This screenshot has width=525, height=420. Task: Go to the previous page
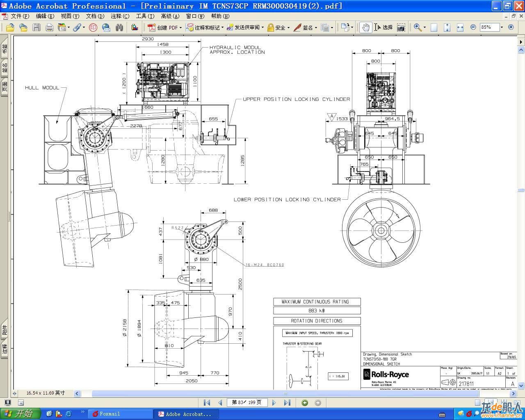220,403
